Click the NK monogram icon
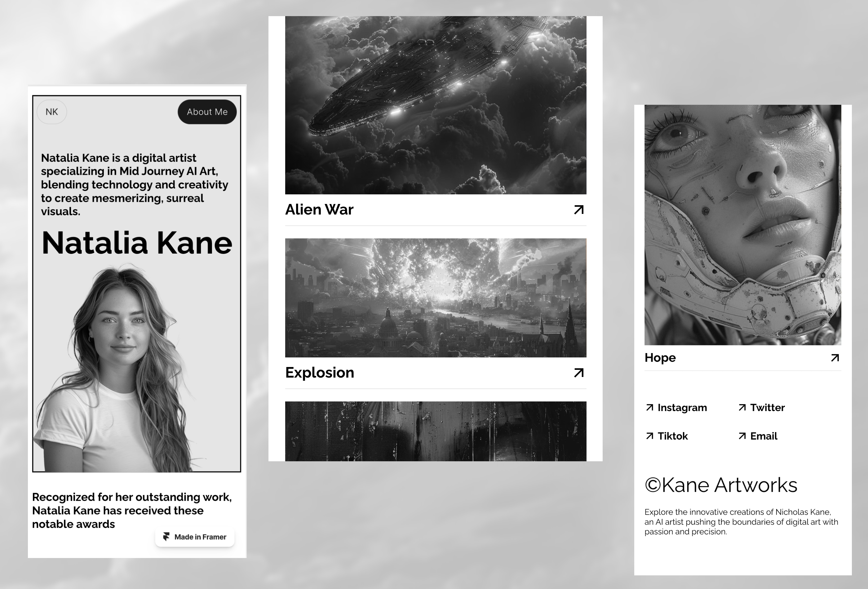The height and width of the screenshot is (589, 868). point(51,111)
